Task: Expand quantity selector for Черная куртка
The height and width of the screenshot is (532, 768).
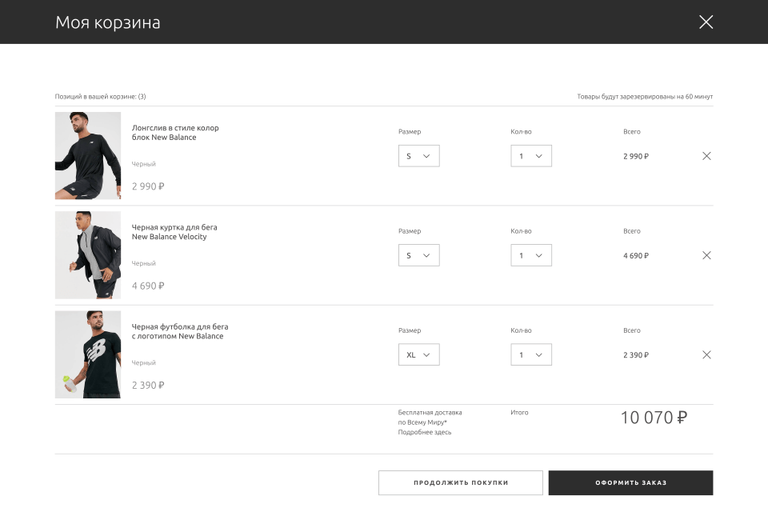Action: 531,255
